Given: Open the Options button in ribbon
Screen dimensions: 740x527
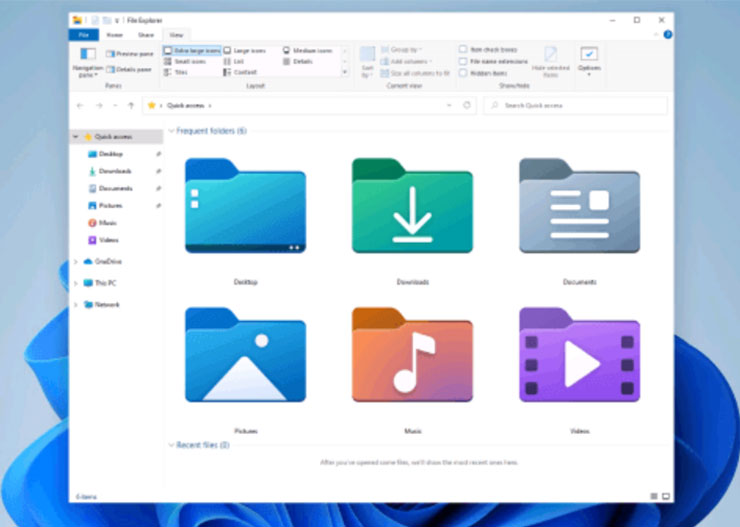Looking at the screenshot, I should coord(589,60).
